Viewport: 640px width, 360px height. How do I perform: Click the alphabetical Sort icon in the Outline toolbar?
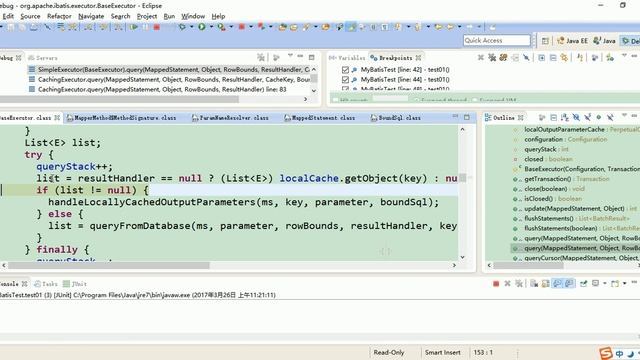pos(565,118)
